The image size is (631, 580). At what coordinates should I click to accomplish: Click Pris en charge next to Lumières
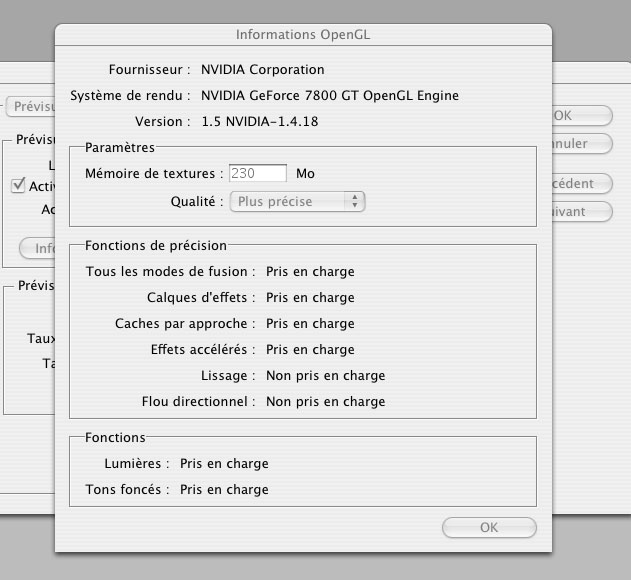[x=224, y=464]
